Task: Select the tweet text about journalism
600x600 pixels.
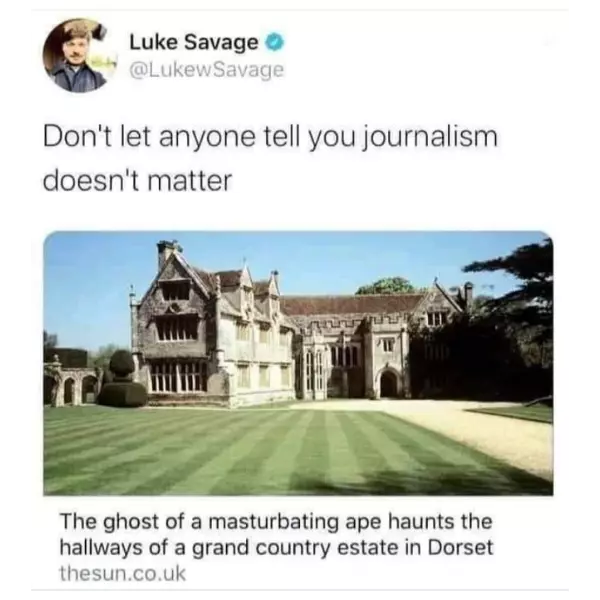Action: click(270, 158)
